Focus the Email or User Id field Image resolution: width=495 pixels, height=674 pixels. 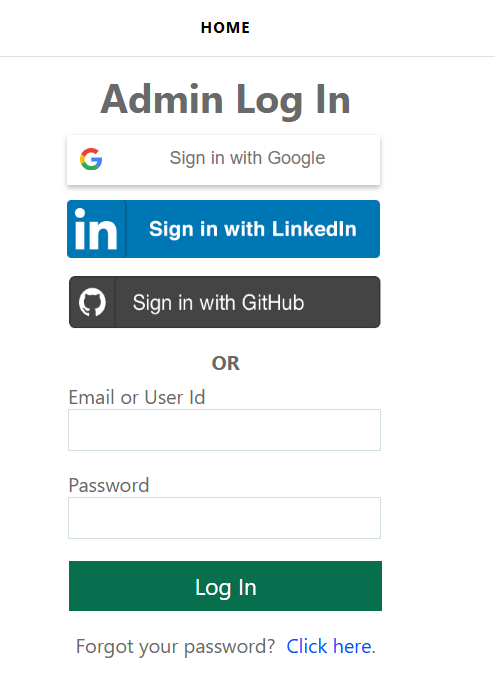224,430
